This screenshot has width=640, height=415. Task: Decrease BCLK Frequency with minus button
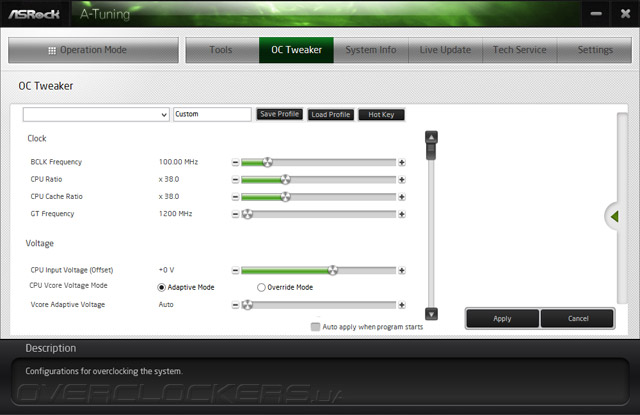(235, 162)
